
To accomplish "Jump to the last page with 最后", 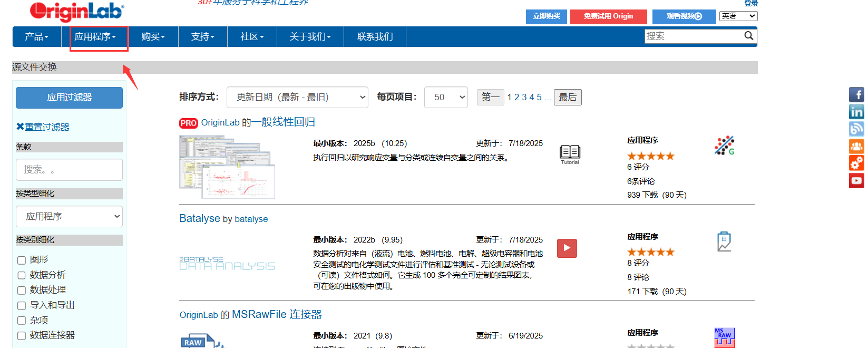I will pyautogui.click(x=568, y=97).
